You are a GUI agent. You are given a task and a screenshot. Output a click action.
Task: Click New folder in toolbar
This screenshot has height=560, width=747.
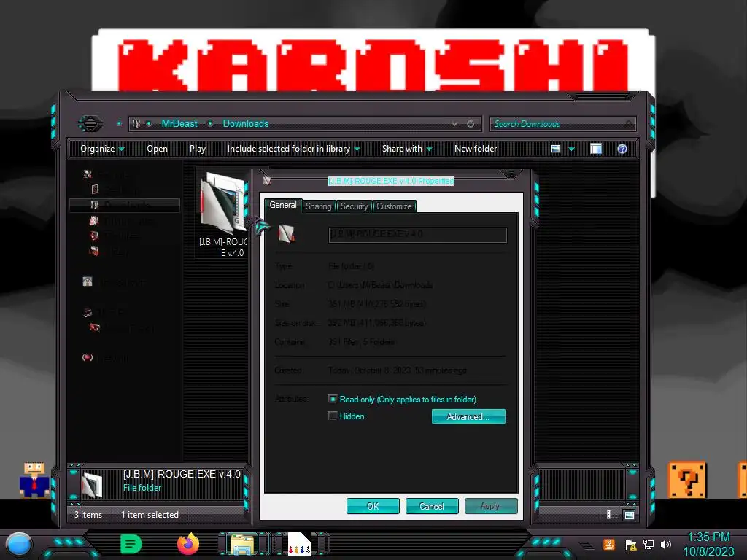476,149
